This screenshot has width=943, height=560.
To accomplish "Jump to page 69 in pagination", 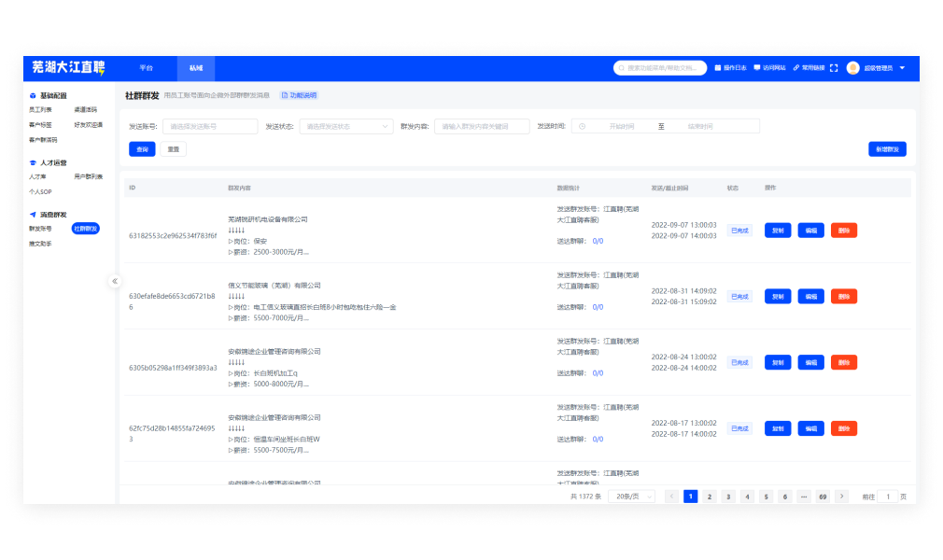I will coord(822,497).
